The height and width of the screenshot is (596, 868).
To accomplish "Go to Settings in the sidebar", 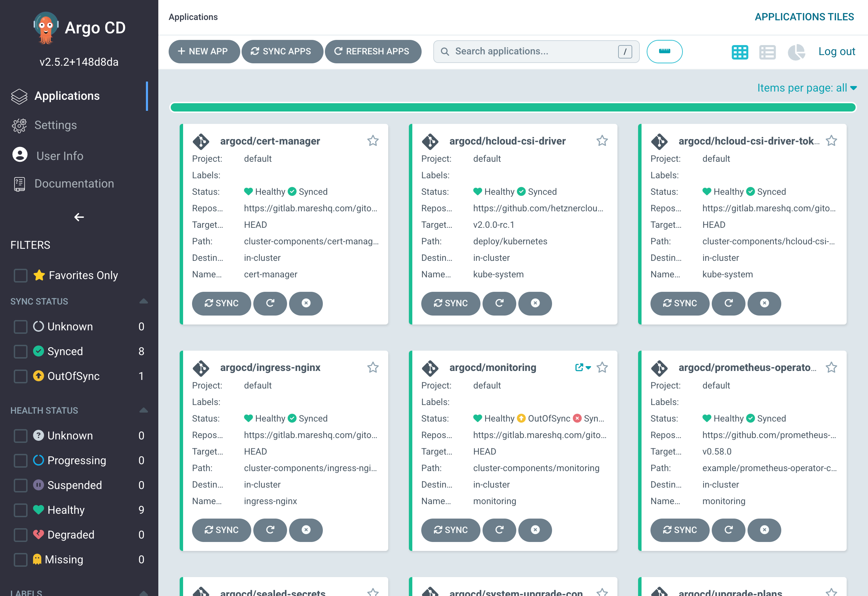I will 55,125.
